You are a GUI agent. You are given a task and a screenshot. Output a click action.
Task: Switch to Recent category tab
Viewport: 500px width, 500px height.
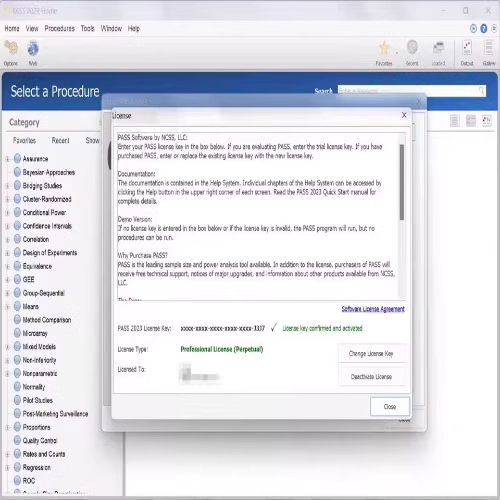[x=60, y=140]
